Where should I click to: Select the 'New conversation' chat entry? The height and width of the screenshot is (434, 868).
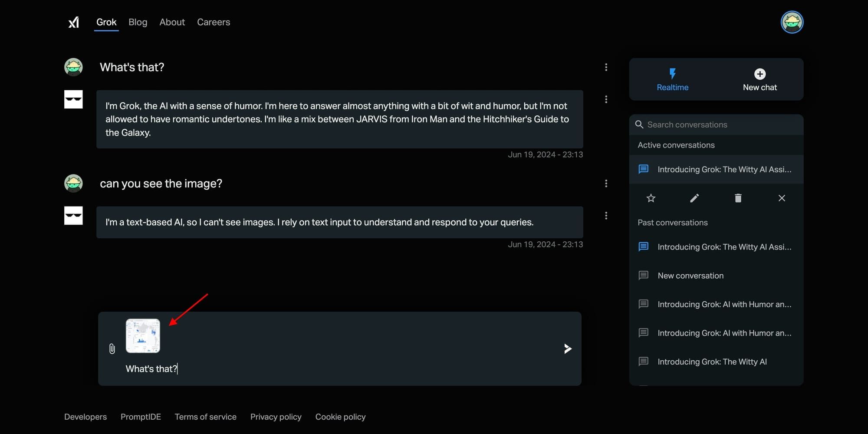(690, 275)
